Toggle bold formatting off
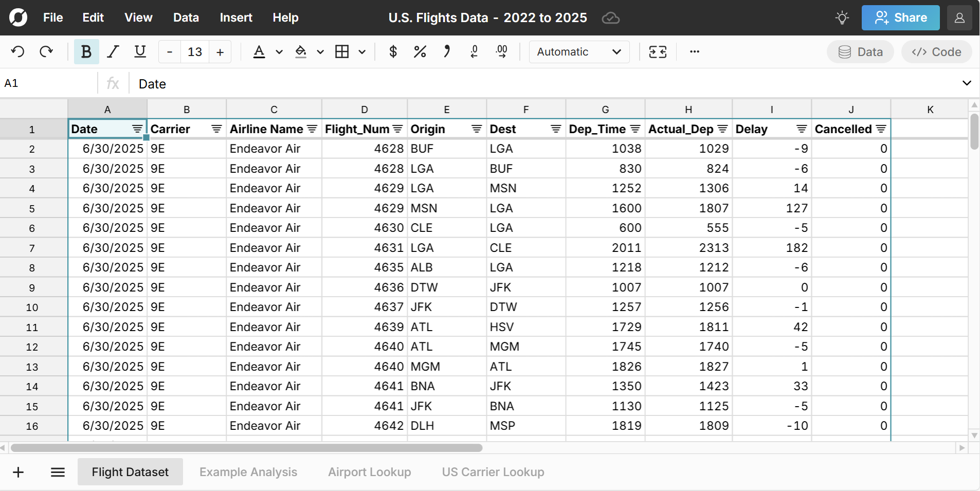980x491 pixels. click(x=86, y=51)
